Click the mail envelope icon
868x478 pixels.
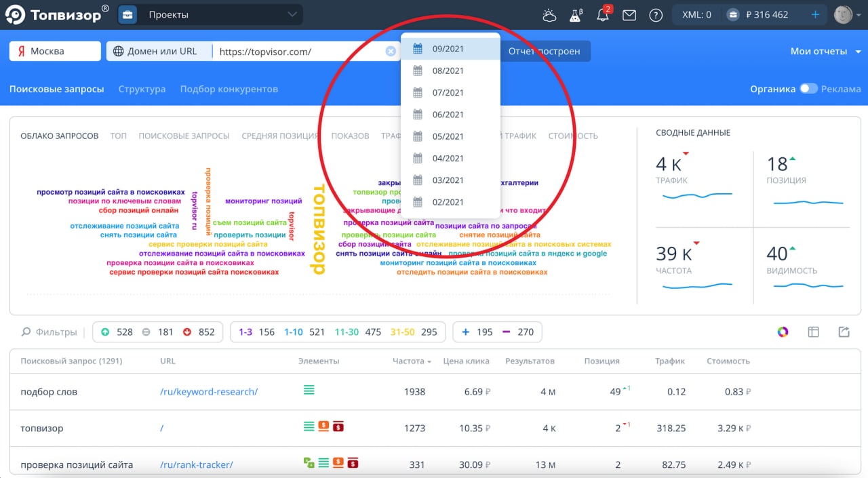629,15
